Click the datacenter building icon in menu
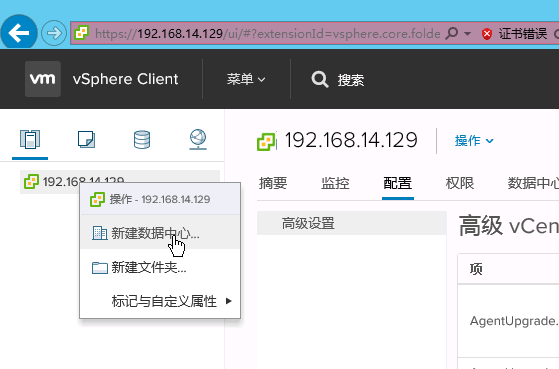This screenshot has height=369, width=559. point(99,233)
